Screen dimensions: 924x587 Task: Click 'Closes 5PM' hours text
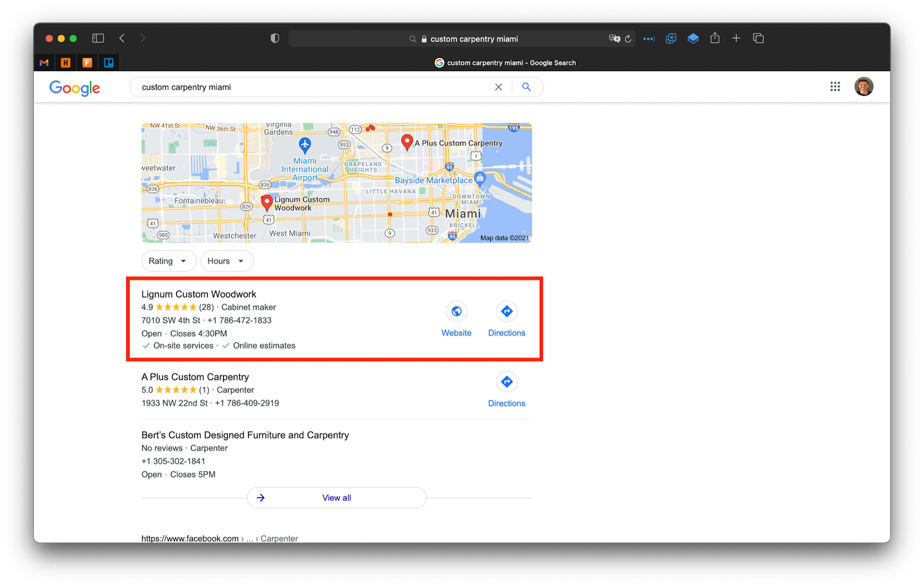[x=193, y=474]
